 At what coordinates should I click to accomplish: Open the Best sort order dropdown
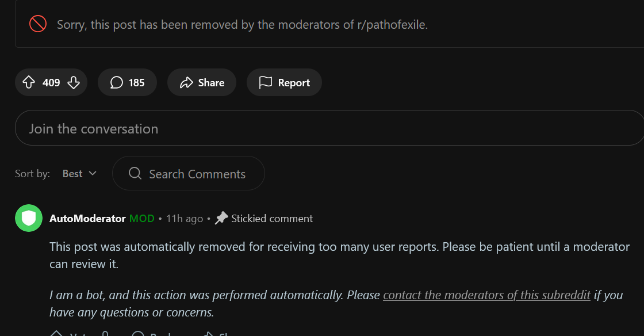coord(79,173)
